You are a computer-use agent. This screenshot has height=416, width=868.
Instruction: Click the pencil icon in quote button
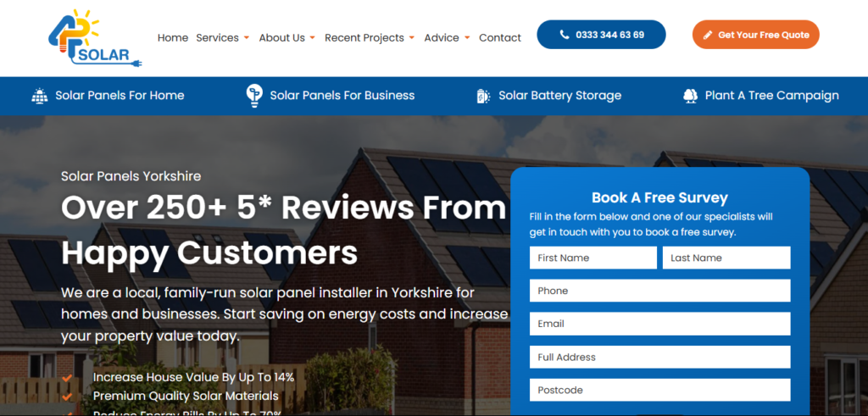(707, 35)
